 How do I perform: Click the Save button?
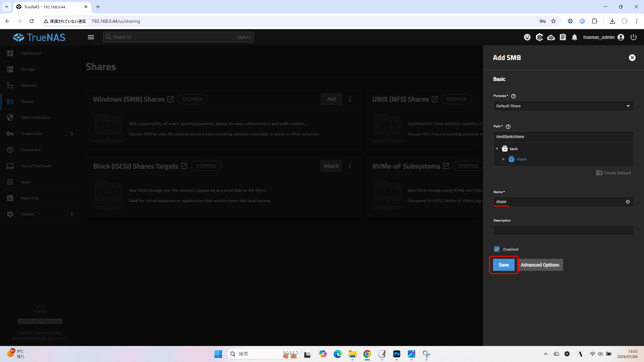pyautogui.click(x=503, y=265)
